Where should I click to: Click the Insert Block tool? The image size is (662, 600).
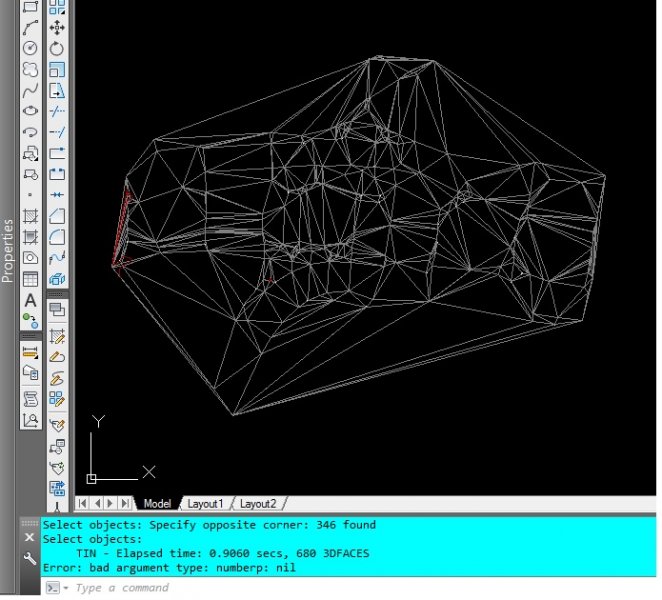pyautogui.click(x=30, y=153)
